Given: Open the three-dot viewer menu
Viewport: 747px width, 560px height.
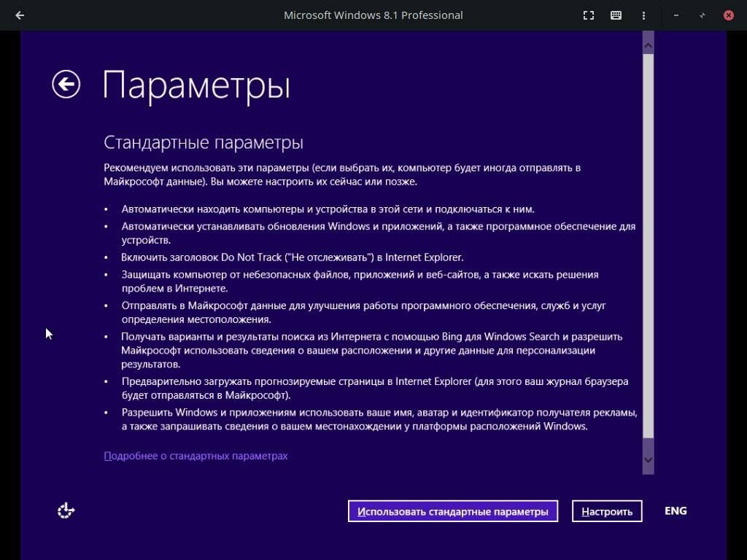Looking at the screenshot, I should (x=643, y=15).
